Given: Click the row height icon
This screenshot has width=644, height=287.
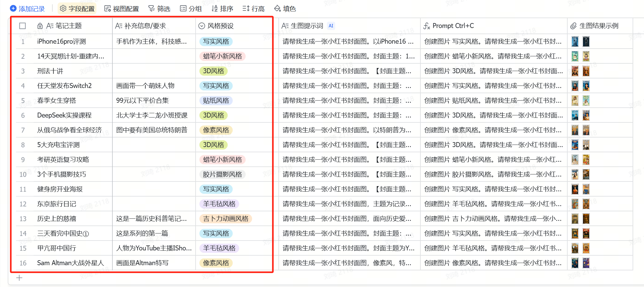Looking at the screenshot, I should 246,8.
